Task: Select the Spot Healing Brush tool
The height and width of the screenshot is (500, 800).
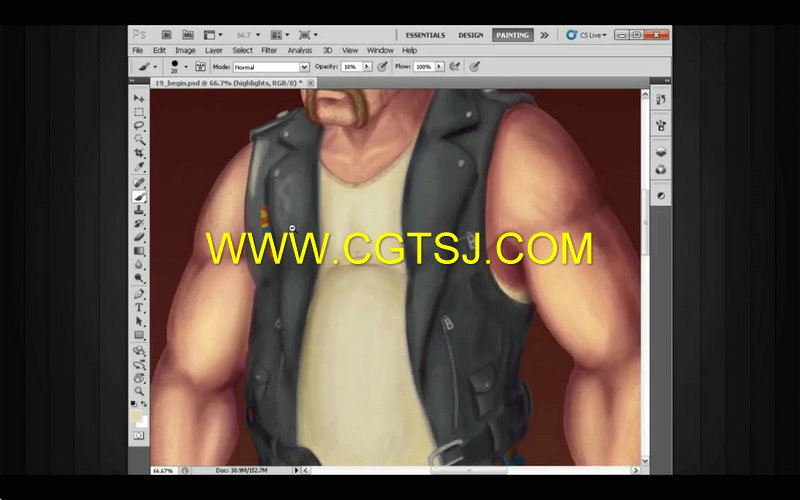Action: 139,183
